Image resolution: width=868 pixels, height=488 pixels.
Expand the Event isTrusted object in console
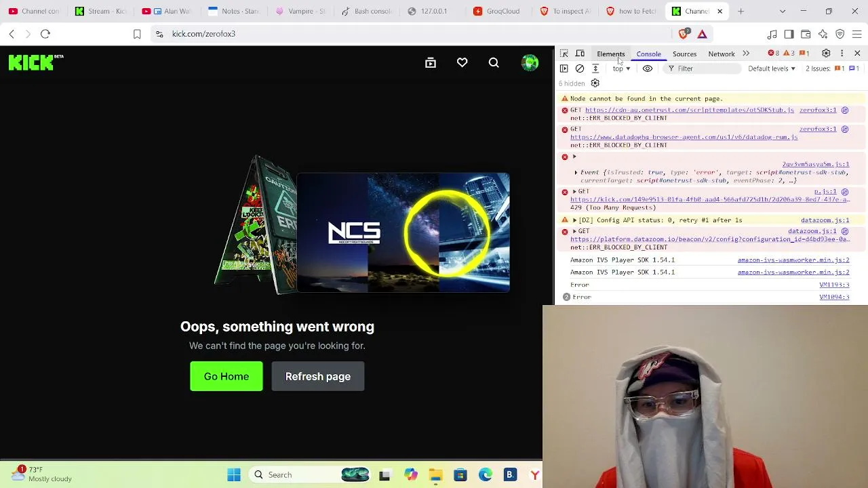576,173
